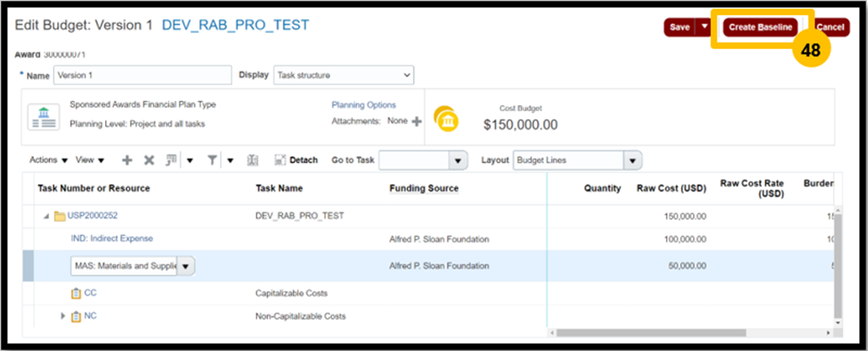Click the add row plus icon
This screenshot has height=351, width=868.
tap(127, 160)
